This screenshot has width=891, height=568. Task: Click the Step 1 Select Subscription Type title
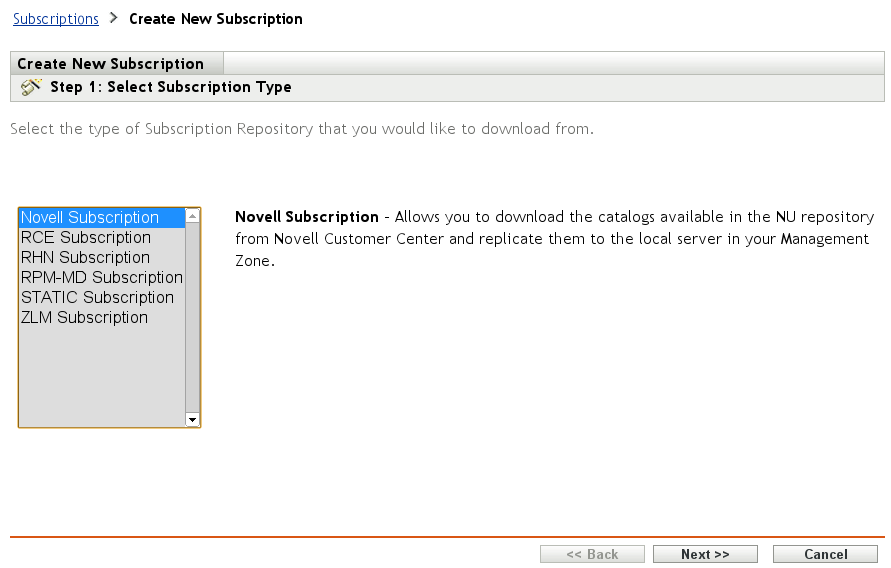pos(171,87)
